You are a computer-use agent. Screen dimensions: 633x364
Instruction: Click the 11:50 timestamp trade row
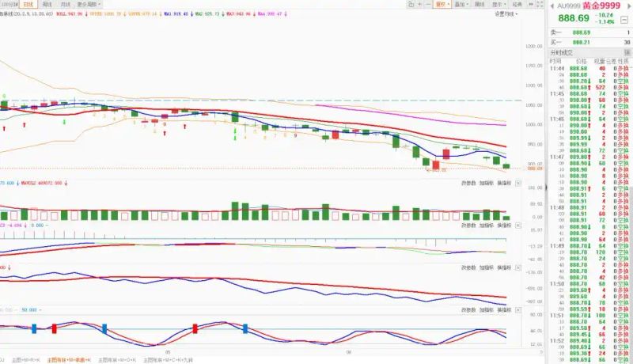tap(589, 284)
